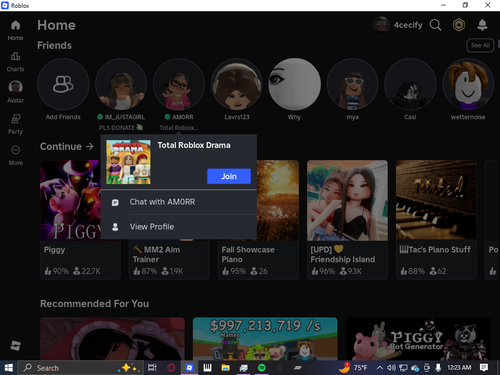The width and height of the screenshot is (500, 375).
Task: Open Piggy Bot Generator recommended game
Action: [418, 339]
